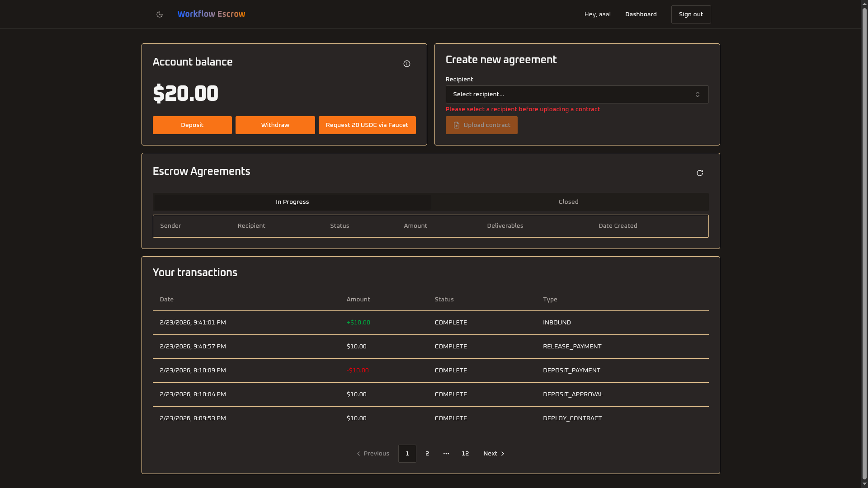
Task: Jump to transactions page 12
Action: 465,454
